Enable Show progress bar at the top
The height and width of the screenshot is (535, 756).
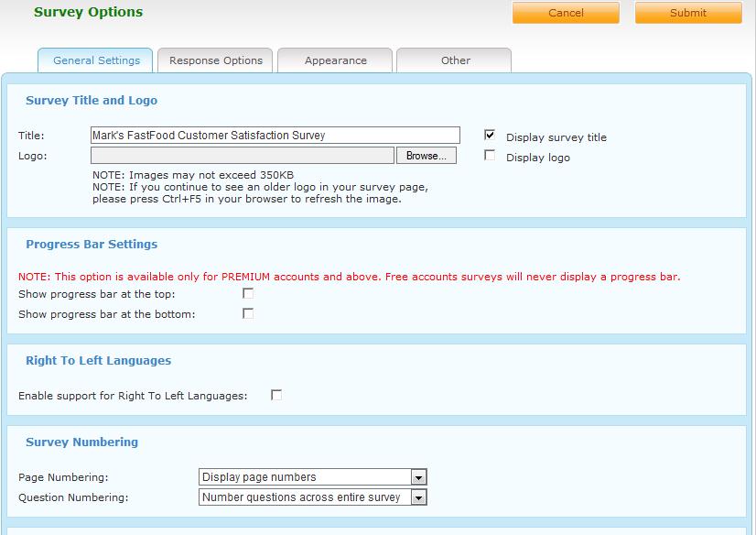pyautogui.click(x=248, y=293)
